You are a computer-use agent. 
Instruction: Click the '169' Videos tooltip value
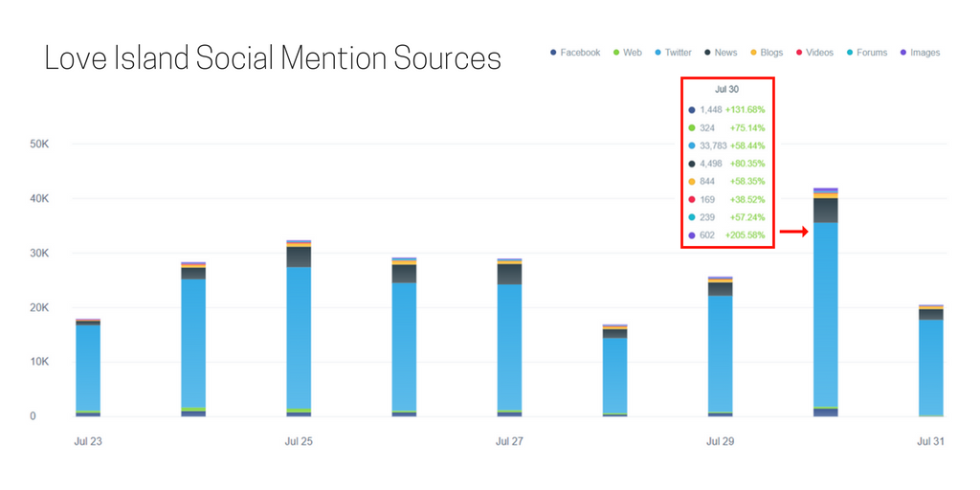[707, 199]
